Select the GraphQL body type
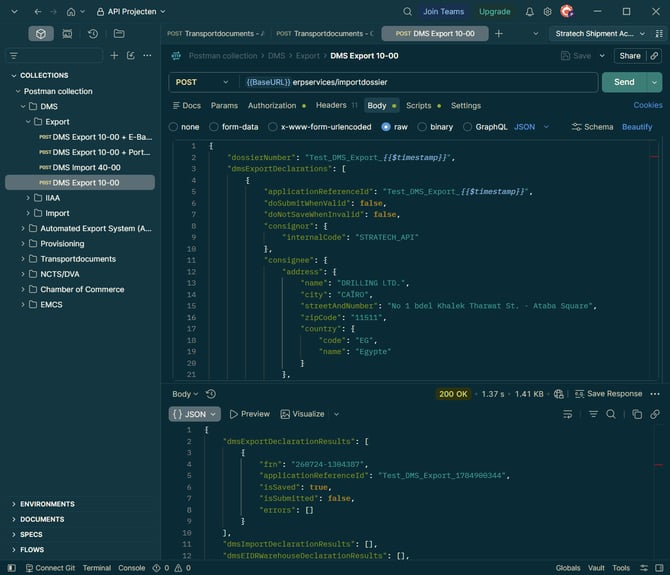 click(x=467, y=127)
